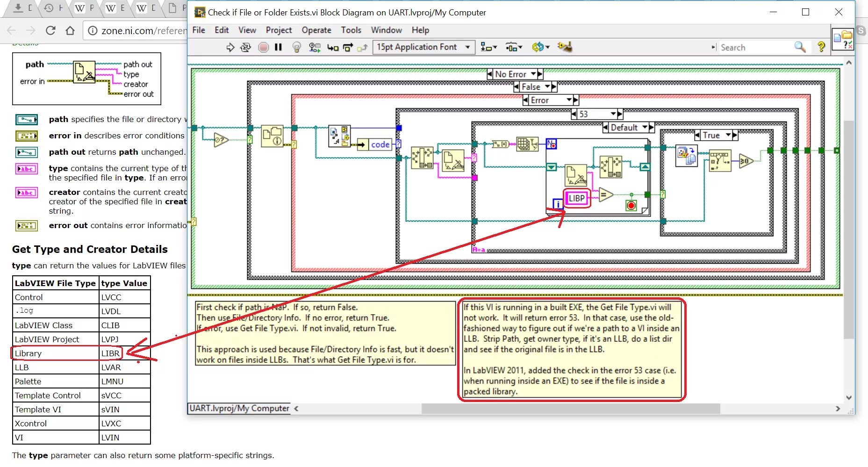Select the loop stop condition terminal
The width and height of the screenshot is (868, 467).
[631, 205]
